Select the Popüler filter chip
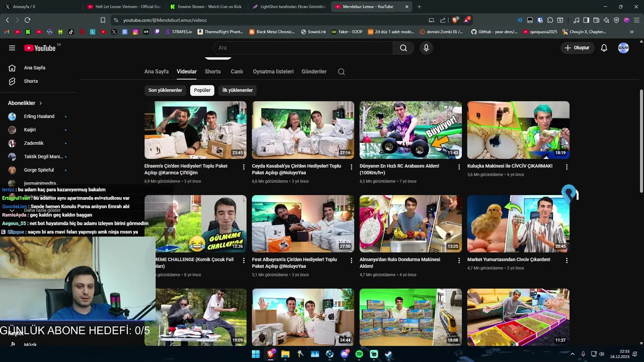This screenshot has height=362, width=644. point(202,90)
